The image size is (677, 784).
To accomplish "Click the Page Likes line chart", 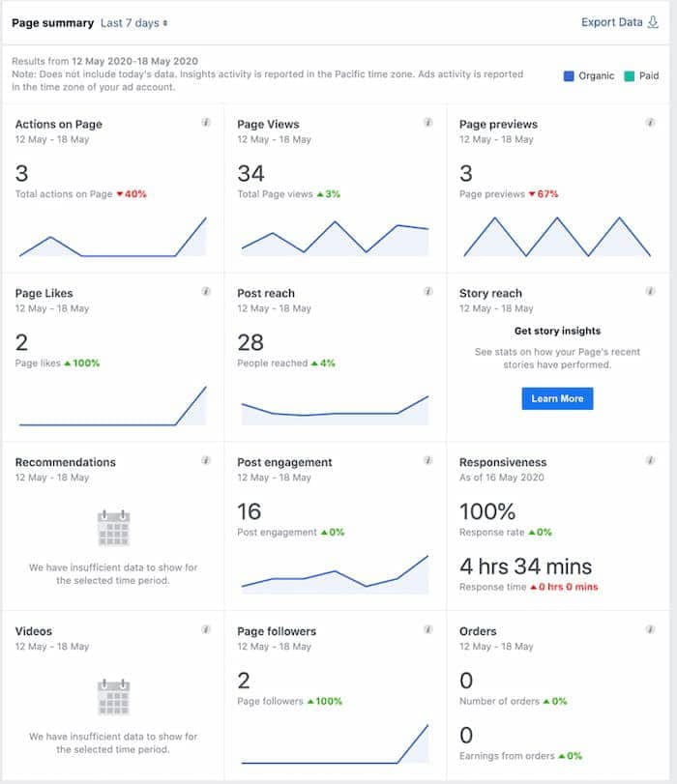I will [112, 406].
